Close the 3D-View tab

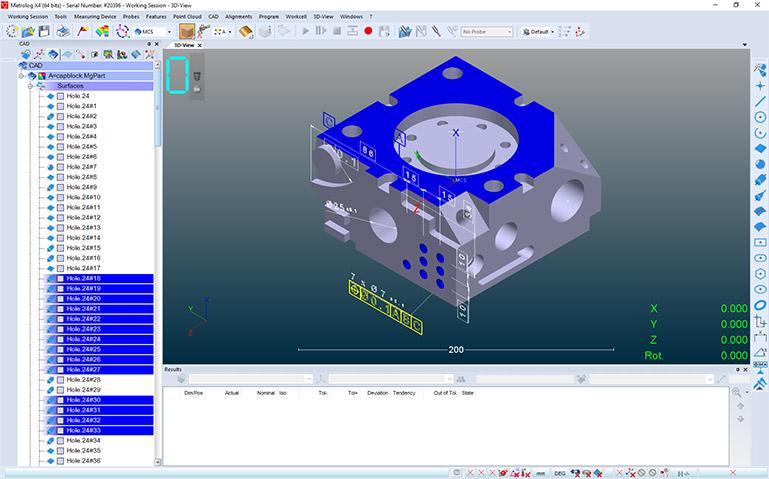200,45
